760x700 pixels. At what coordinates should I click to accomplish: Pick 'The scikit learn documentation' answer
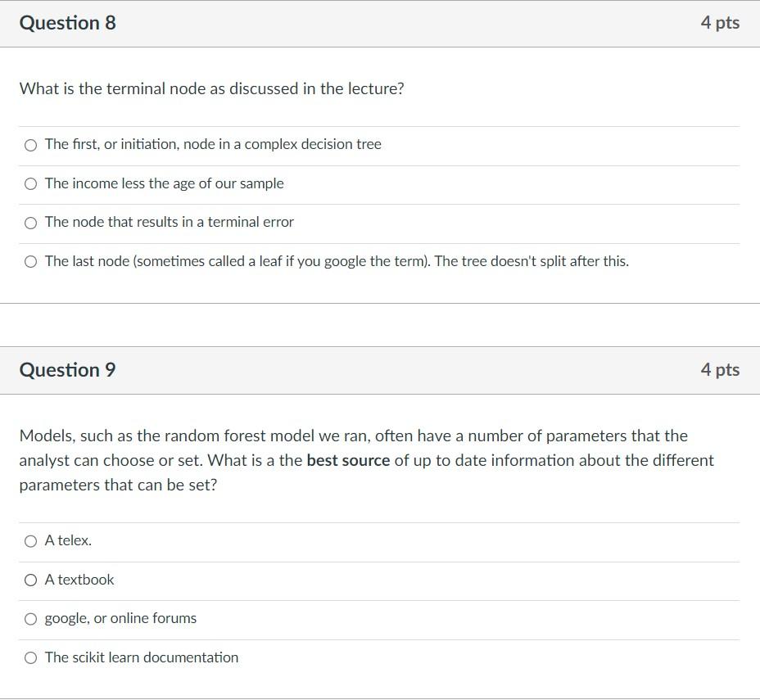click(30, 657)
